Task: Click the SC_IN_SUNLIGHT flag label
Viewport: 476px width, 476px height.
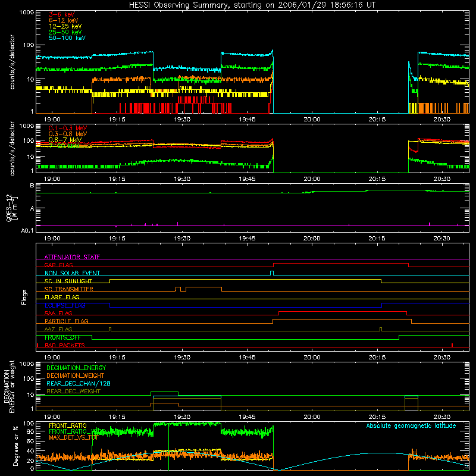Action: (68, 281)
